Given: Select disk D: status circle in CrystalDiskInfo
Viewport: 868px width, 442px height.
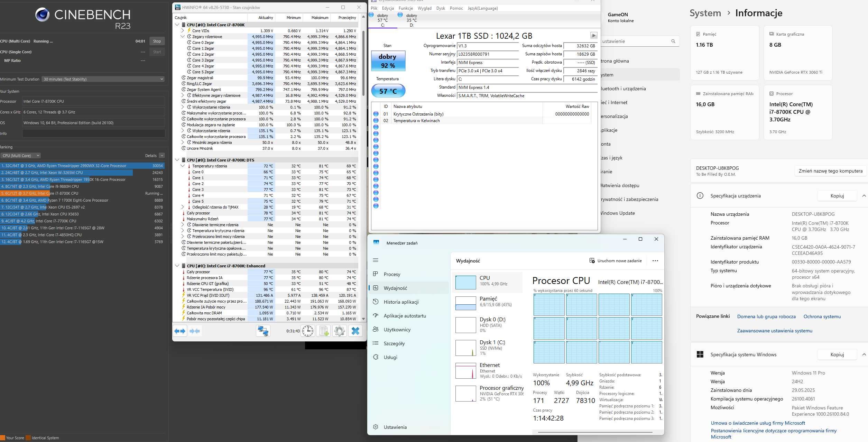Looking at the screenshot, I should coord(400,15).
